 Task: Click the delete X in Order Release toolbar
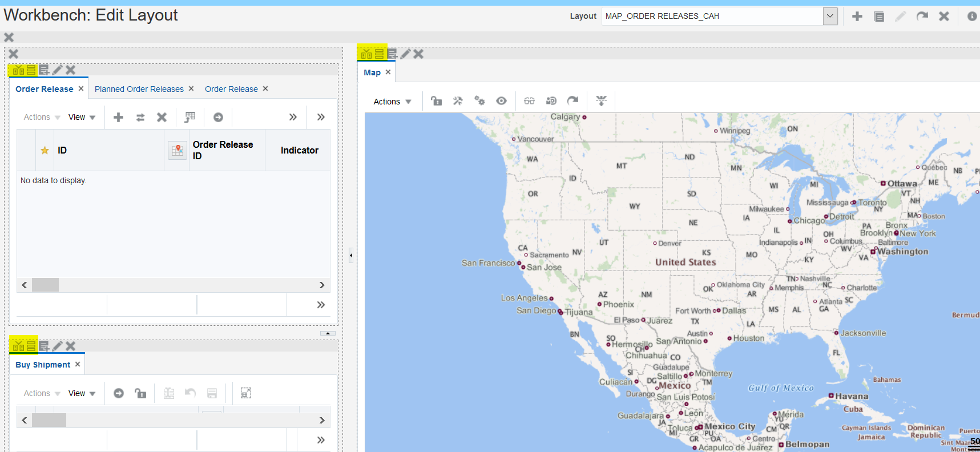(x=162, y=117)
